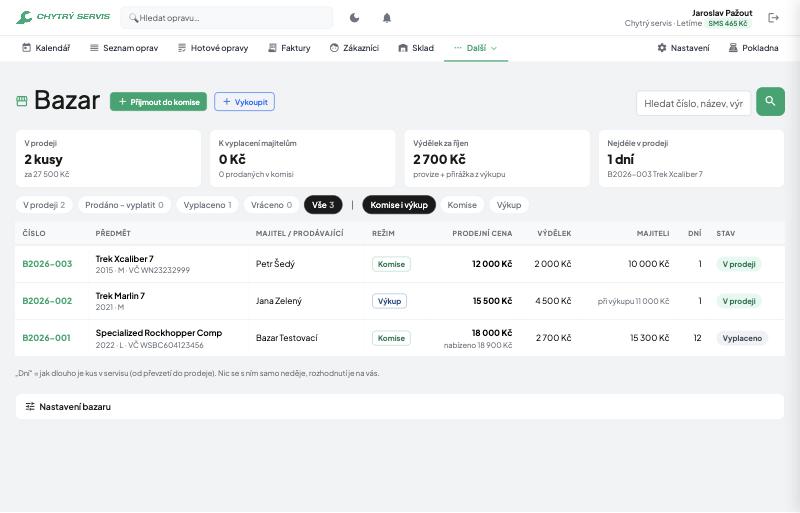Click Specialized Rockhopper Comp item name
This screenshot has height=513, width=800.
159,333
